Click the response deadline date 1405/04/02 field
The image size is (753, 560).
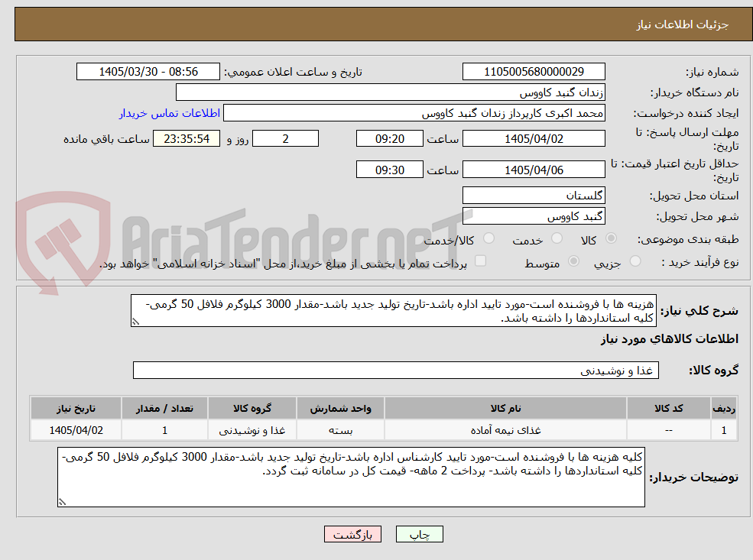click(534, 139)
